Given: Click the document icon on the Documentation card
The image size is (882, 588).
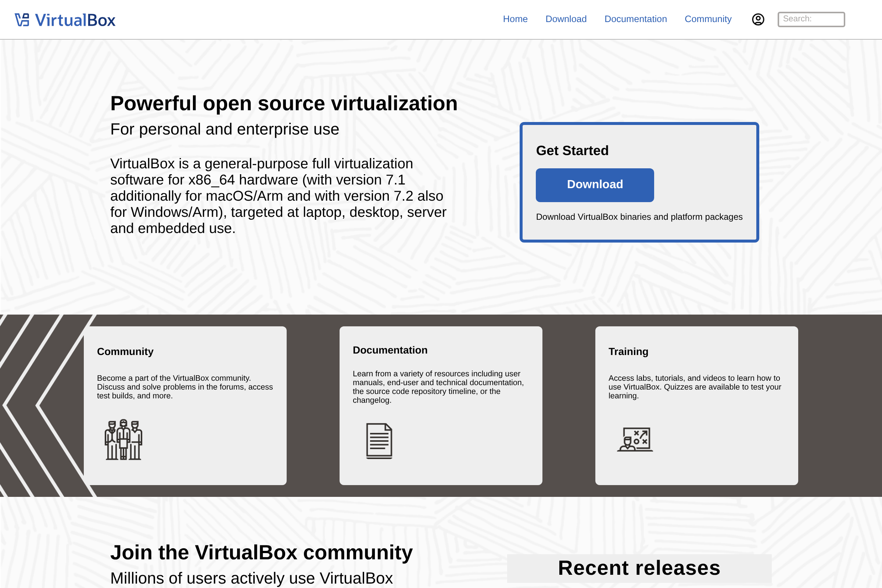Looking at the screenshot, I should click(379, 441).
